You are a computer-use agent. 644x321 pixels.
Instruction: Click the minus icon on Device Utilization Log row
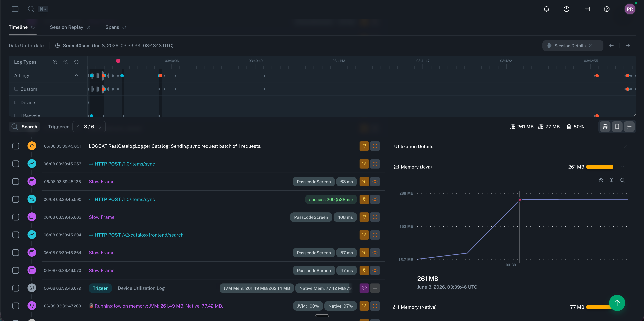pyautogui.click(x=375, y=288)
